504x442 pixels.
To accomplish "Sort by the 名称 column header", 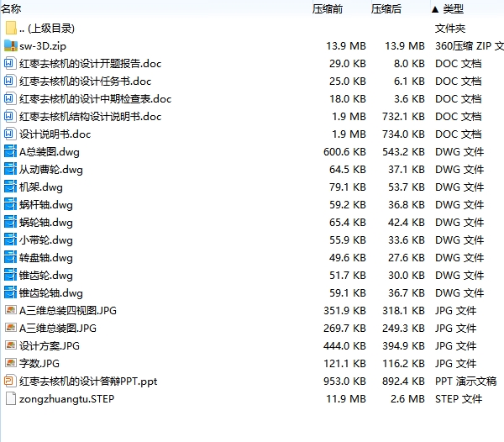I will click(11, 8).
